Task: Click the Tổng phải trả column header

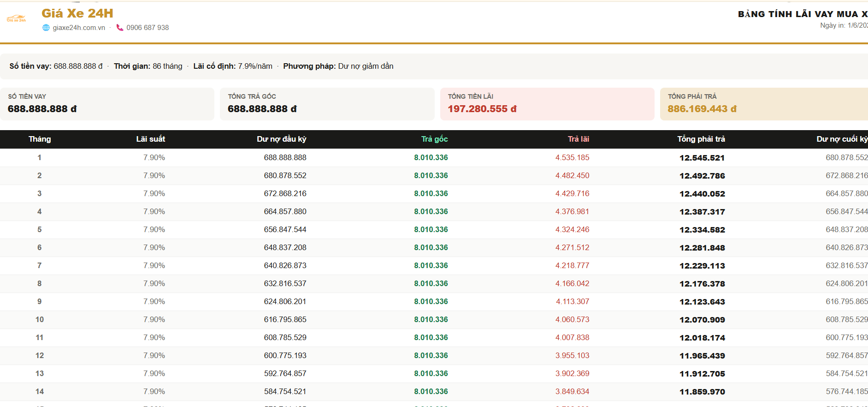Action: coord(701,139)
